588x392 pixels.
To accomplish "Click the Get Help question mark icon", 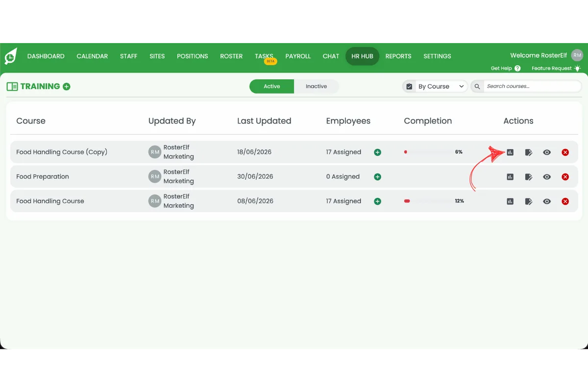I will [x=517, y=69].
